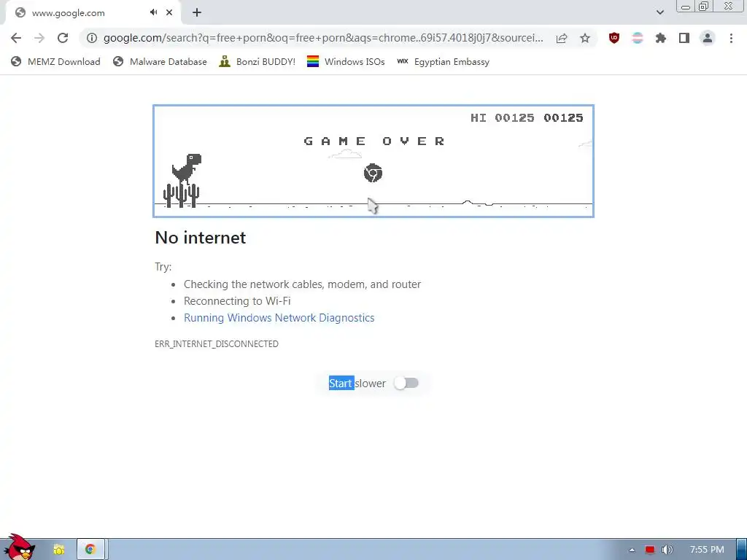View site information icon in address bar
The image size is (747, 560).
point(92,38)
